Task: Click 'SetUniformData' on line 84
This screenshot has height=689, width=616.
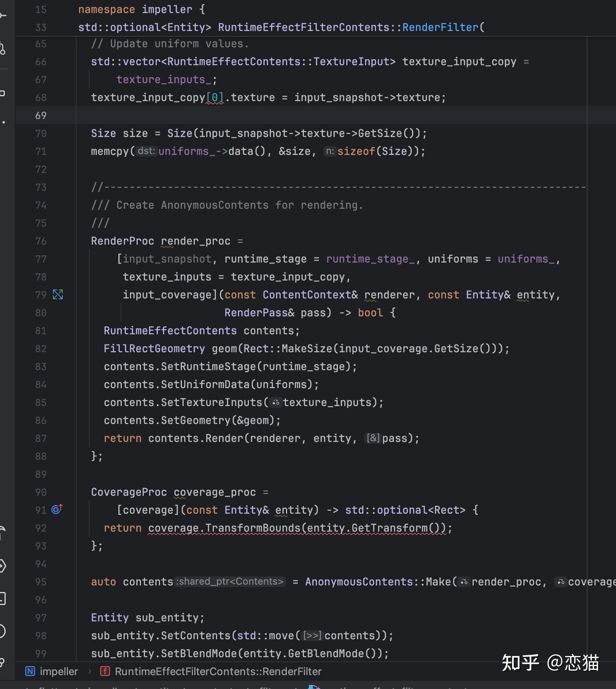Action: 206,384
